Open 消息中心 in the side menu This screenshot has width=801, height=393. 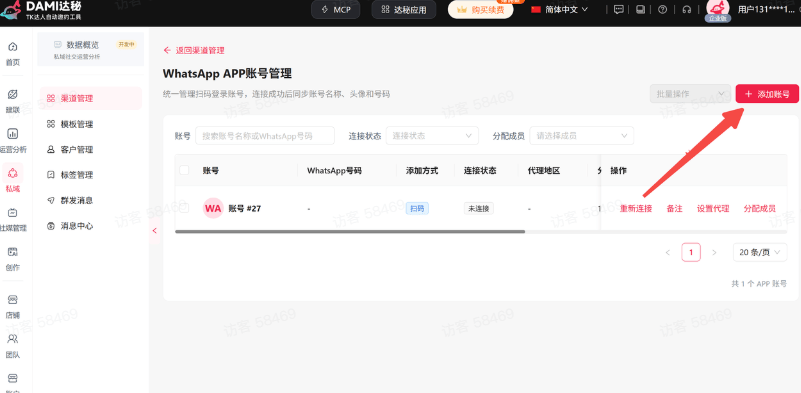[90, 226]
